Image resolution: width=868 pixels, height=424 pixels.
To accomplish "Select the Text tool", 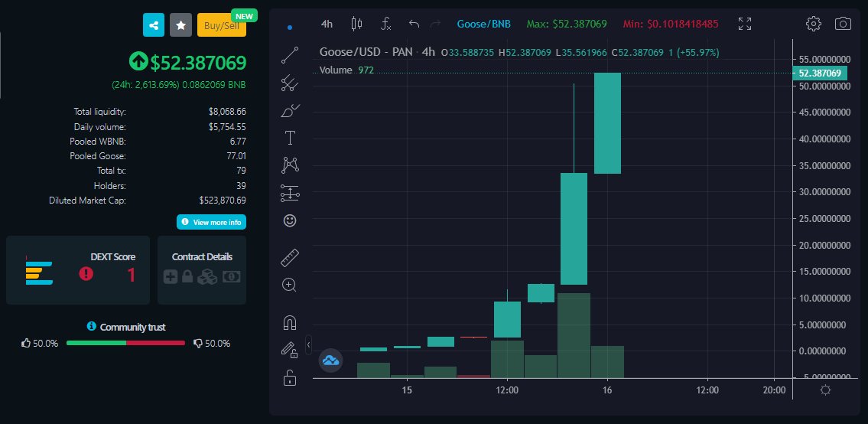I will click(290, 138).
